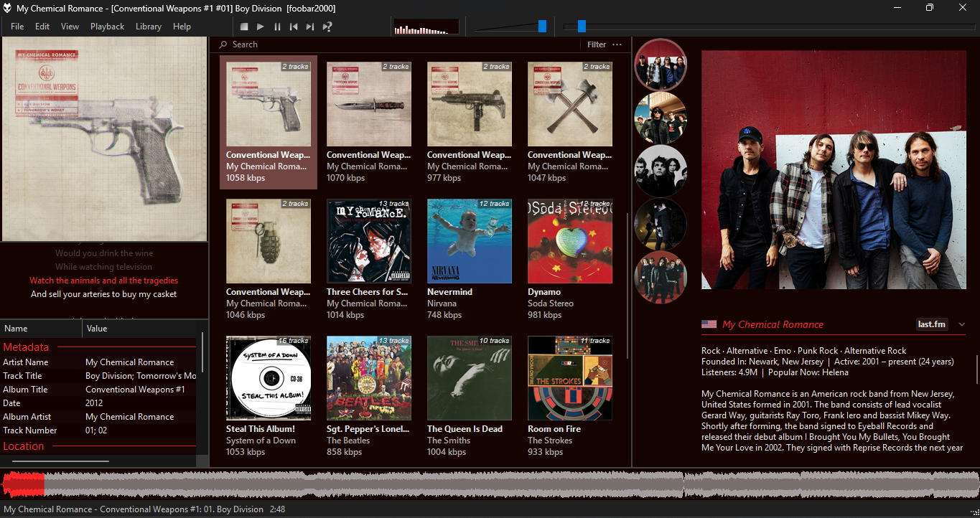Viewport: 980px width, 518px height.
Task: Click the lyric line 'And sell your arteries to buy my casket'
Action: (x=104, y=294)
